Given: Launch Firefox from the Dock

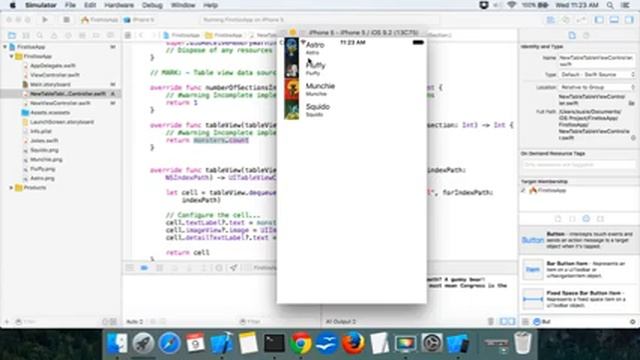Looking at the screenshot, I should (353, 343).
